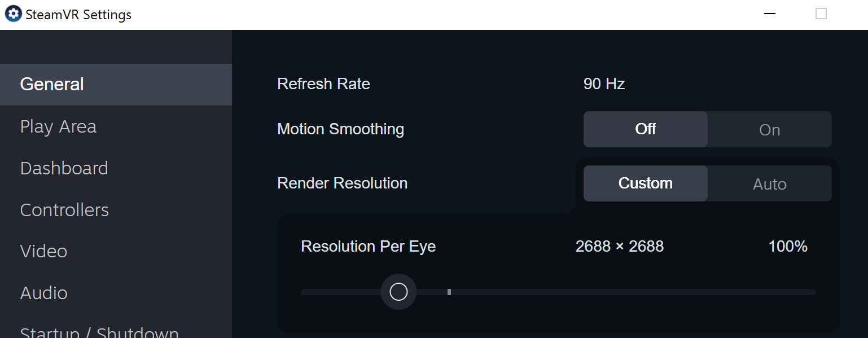The image size is (868, 338).
Task: Set Render Resolution to Auto
Action: (769, 183)
